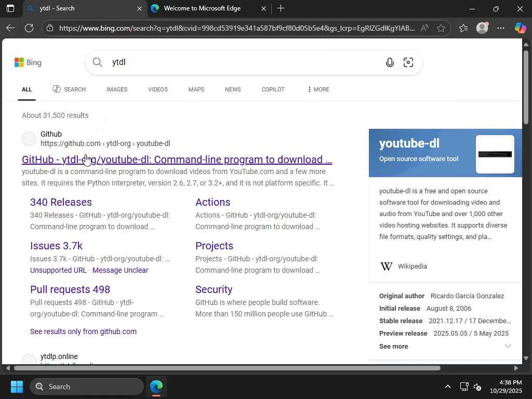This screenshot has width=532, height=399.
Task: Launch Copilot sidebar icon
Action: coord(520,28)
